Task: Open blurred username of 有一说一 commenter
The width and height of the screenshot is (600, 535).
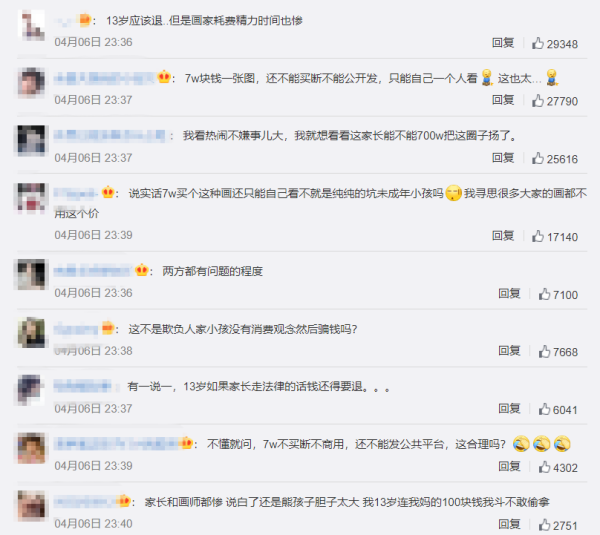Action: click(82, 386)
